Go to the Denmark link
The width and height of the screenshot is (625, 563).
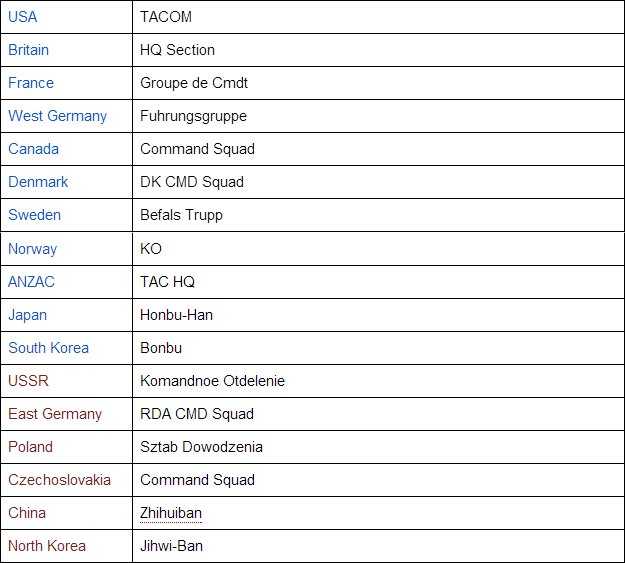tap(38, 182)
